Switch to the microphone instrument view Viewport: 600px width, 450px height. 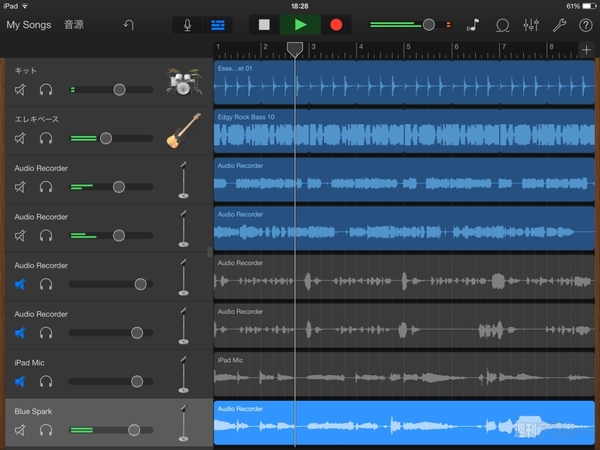pyautogui.click(x=187, y=24)
